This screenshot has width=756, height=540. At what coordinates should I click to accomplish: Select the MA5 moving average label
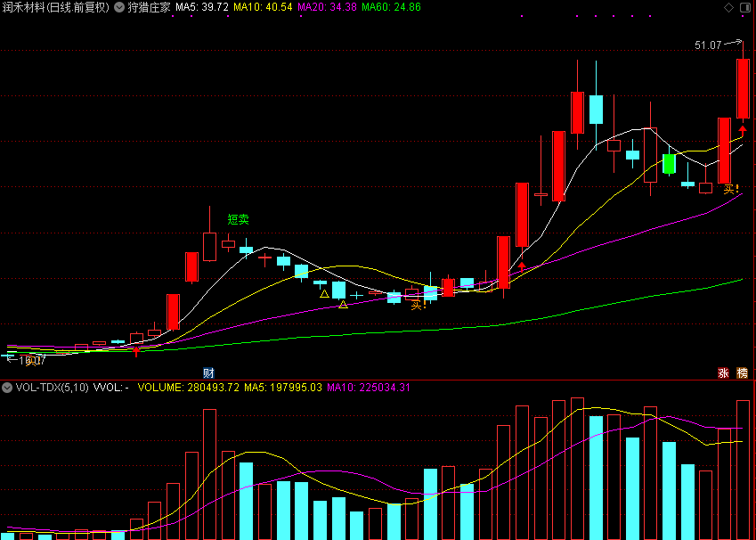click(x=202, y=7)
